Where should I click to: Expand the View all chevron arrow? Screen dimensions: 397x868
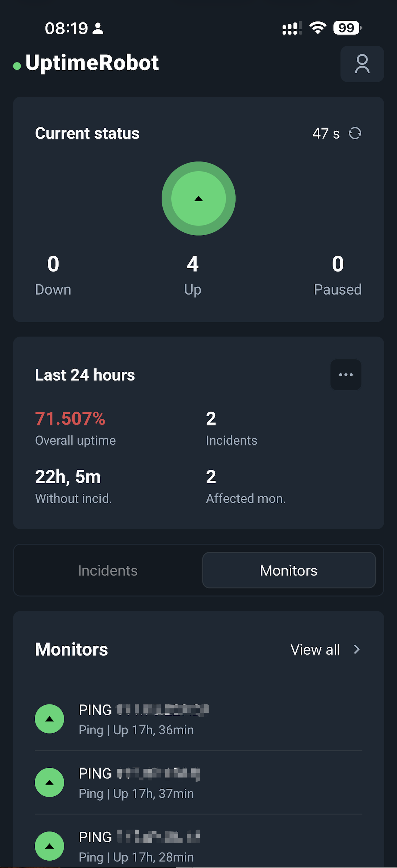pos(357,649)
